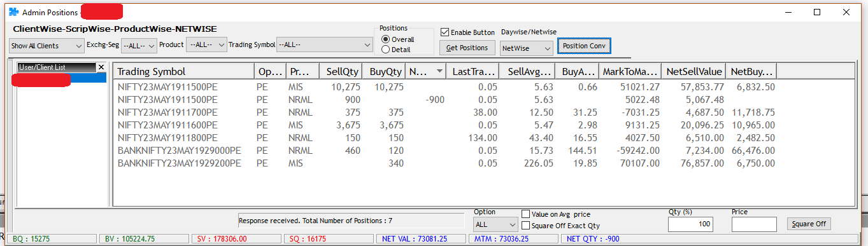Click the 66,476.00 net buy value cell

[x=753, y=151]
